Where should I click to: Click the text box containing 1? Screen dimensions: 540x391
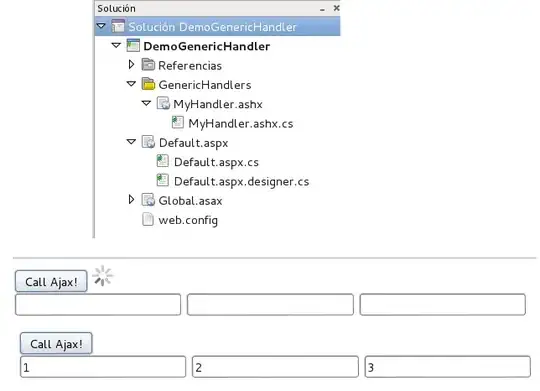click(x=103, y=367)
